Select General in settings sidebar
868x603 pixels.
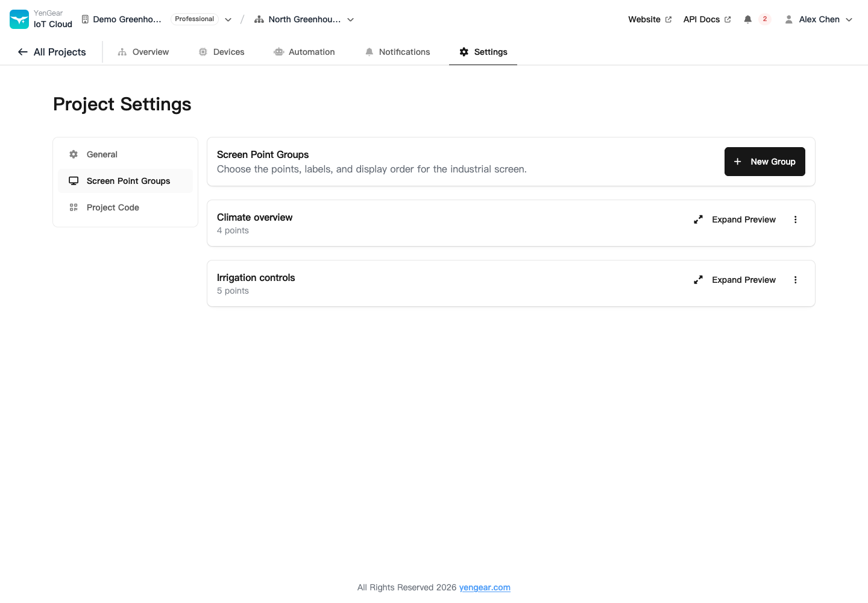[x=125, y=154]
